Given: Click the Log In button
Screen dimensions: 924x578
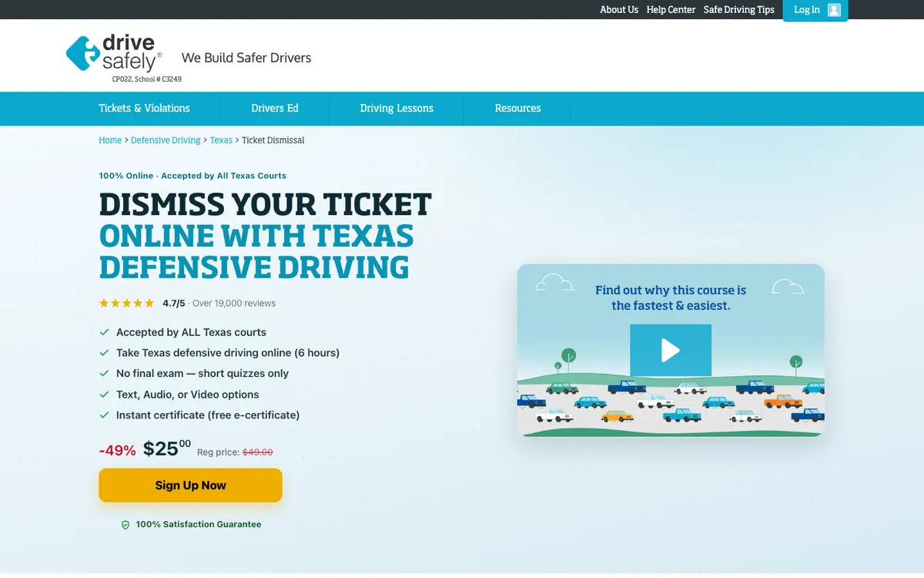Looking at the screenshot, I should click(x=815, y=10).
